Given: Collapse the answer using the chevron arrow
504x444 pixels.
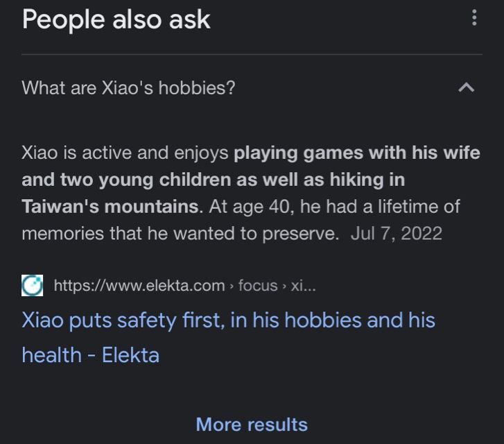Looking at the screenshot, I should (467, 88).
